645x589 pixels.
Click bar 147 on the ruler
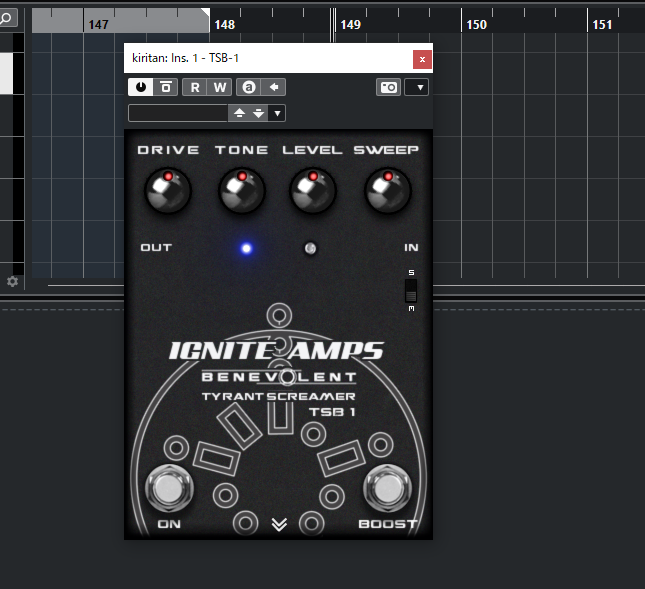coord(99,25)
